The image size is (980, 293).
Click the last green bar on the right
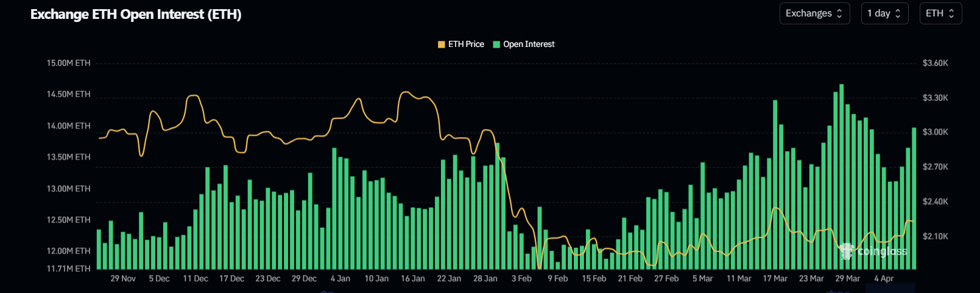point(914,198)
